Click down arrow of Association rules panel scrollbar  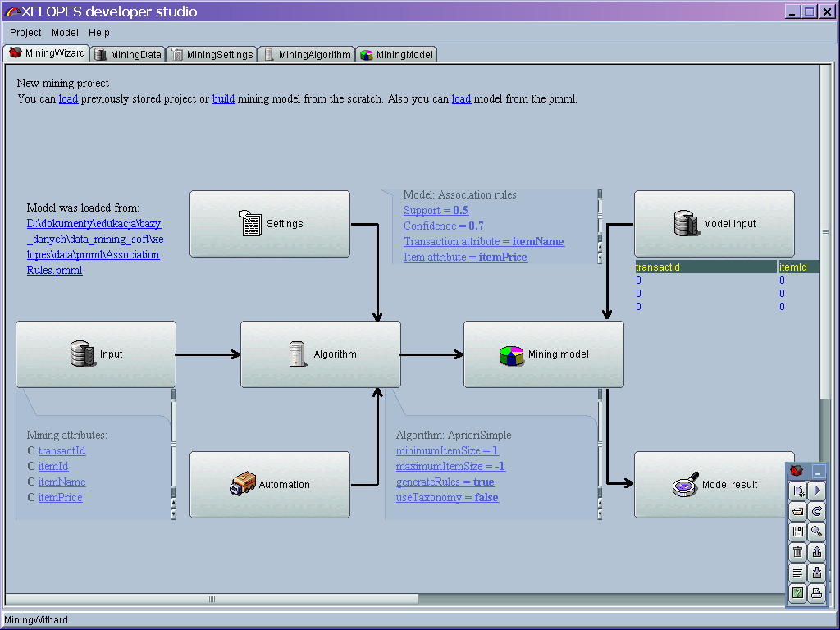click(x=600, y=258)
